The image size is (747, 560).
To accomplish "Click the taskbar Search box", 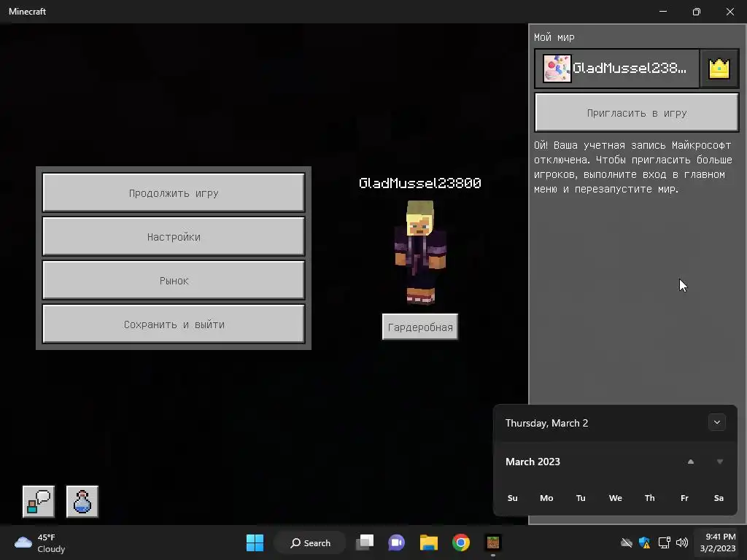I will [x=310, y=542].
